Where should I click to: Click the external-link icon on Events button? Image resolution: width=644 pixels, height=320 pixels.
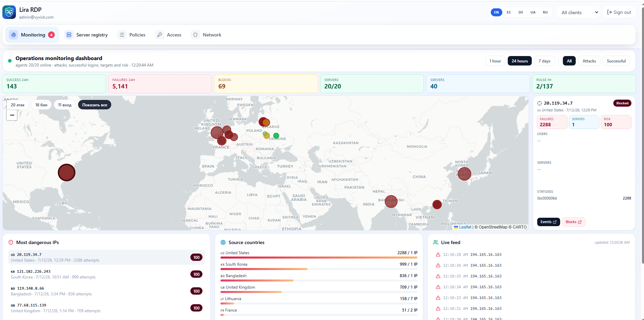[x=555, y=222]
